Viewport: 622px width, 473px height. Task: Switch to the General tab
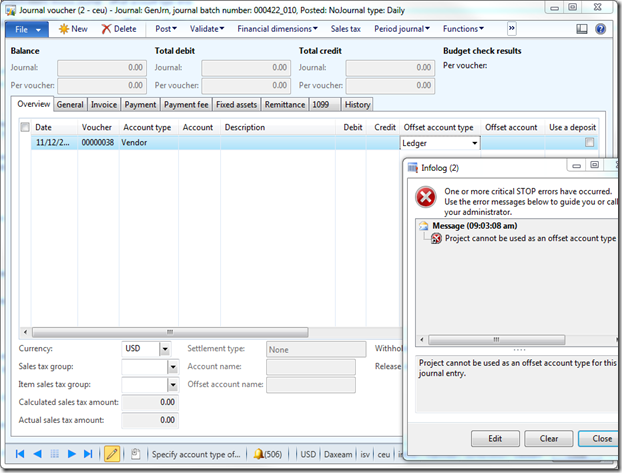[70, 105]
